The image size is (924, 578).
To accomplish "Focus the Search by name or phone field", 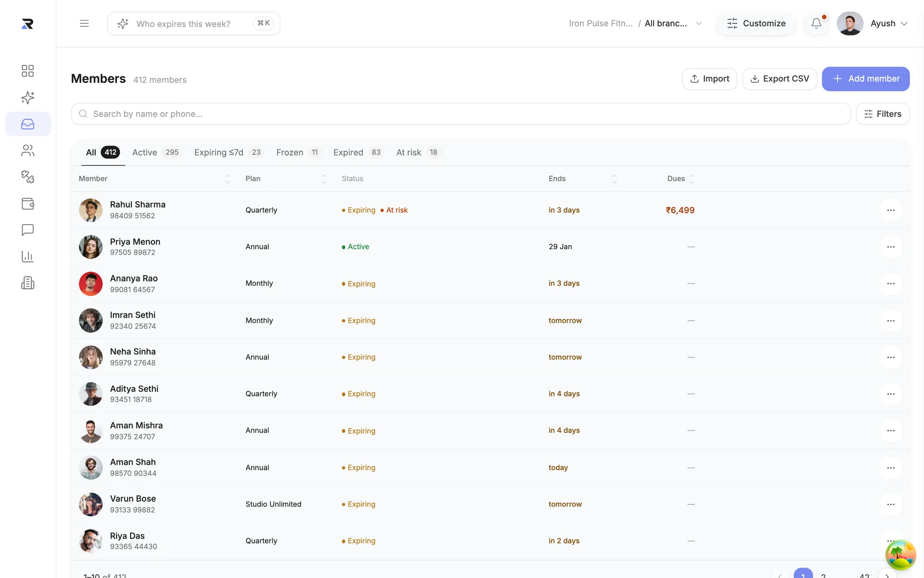I will coord(461,114).
